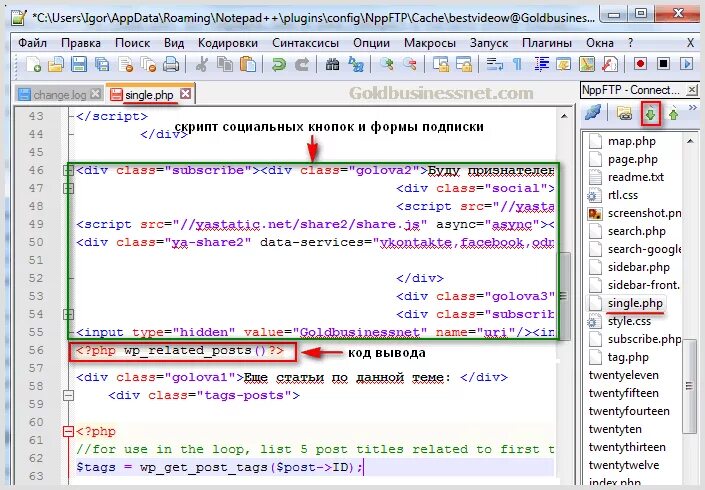
Task: Close the single.php tab
Action: point(185,94)
